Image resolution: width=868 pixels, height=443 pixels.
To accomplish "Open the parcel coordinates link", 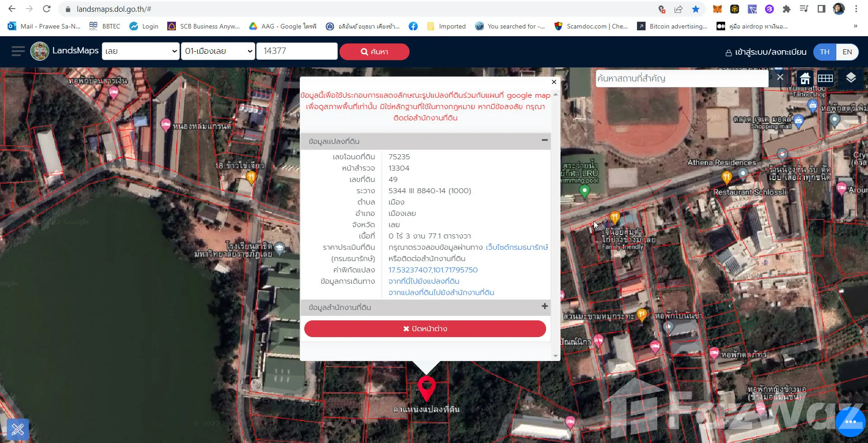I will coord(433,270).
